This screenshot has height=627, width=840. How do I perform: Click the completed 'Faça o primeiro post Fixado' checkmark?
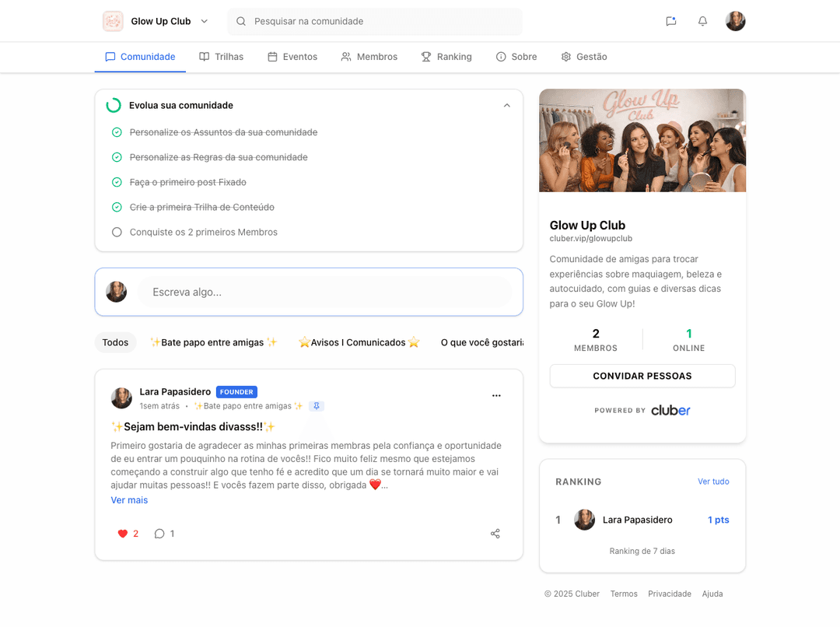tap(117, 182)
